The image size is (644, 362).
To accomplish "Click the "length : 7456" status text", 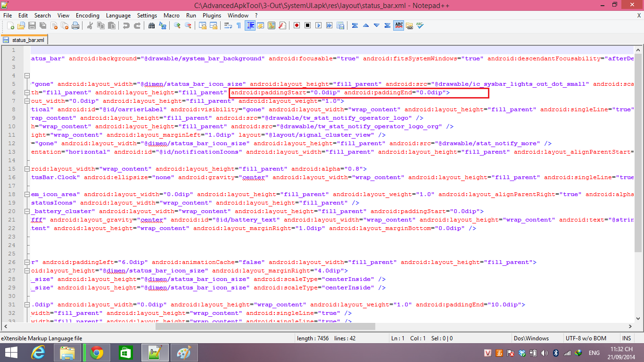I will (313, 338).
